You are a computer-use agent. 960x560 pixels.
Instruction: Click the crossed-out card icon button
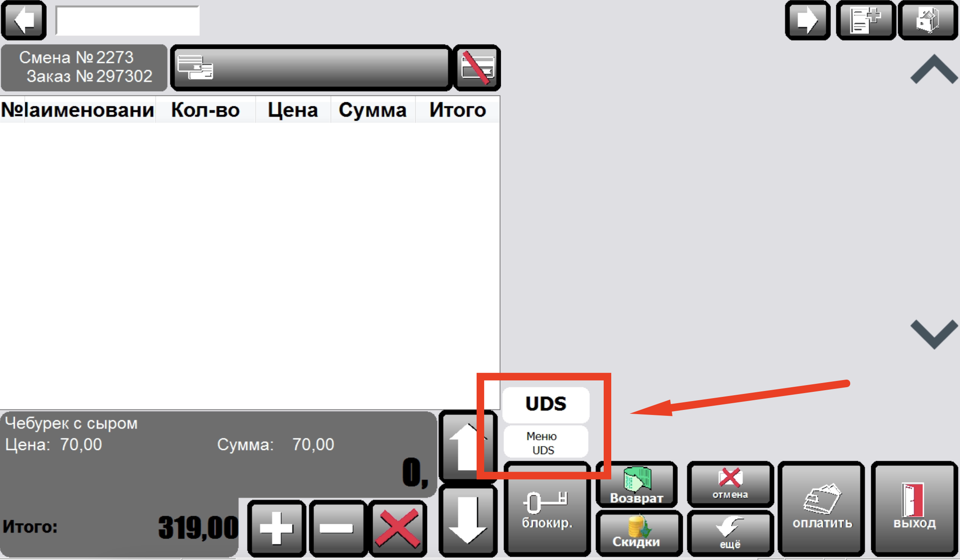pos(477,68)
